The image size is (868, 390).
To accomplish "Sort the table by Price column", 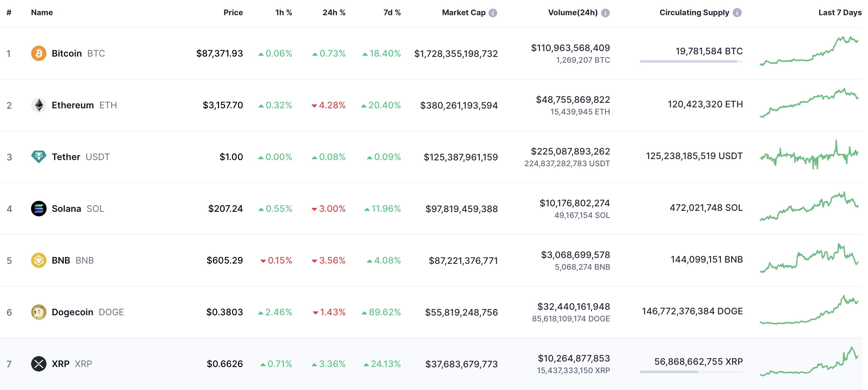I will 233,13.
